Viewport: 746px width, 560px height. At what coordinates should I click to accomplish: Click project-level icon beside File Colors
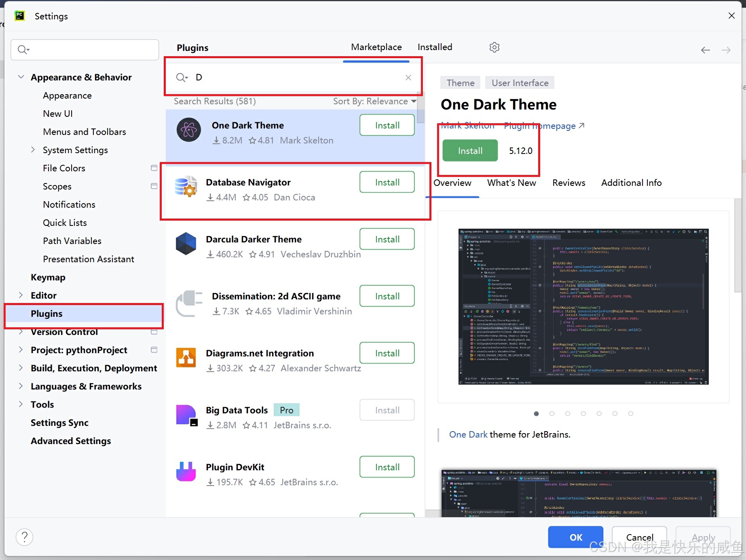(x=154, y=168)
